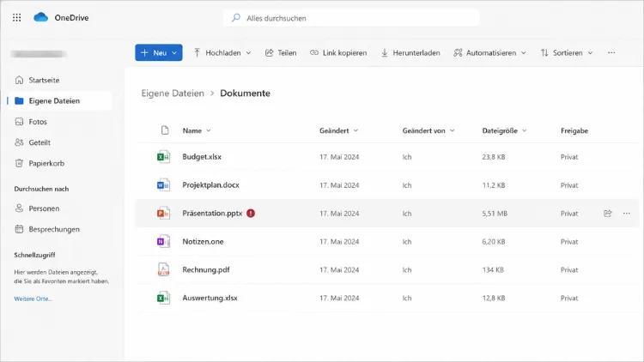Image resolution: width=644 pixels, height=362 pixels.
Task: Click the Excel icon of Auswertung.xlsx
Action: pyautogui.click(x=163, y=298)
